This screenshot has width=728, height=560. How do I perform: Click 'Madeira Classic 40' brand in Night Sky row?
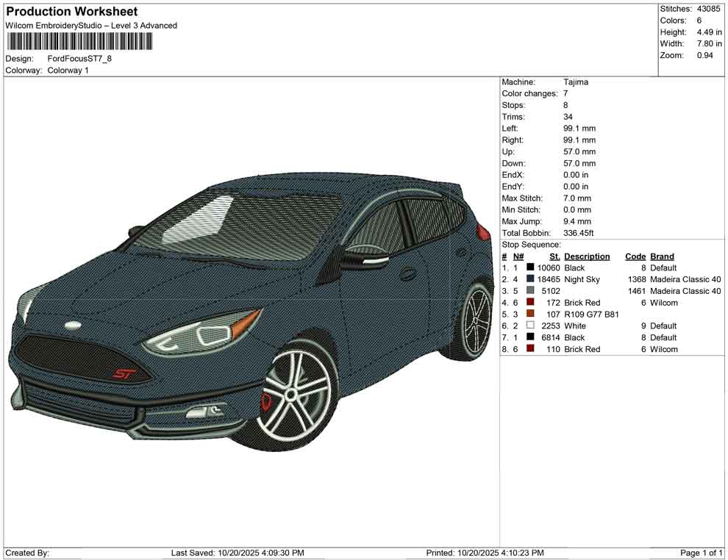(686, 279)
